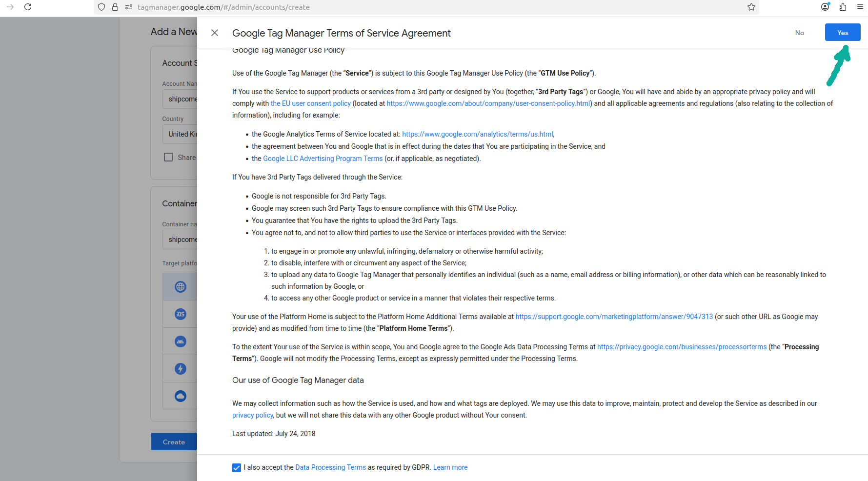Click the Container name input field

[180, 240]
